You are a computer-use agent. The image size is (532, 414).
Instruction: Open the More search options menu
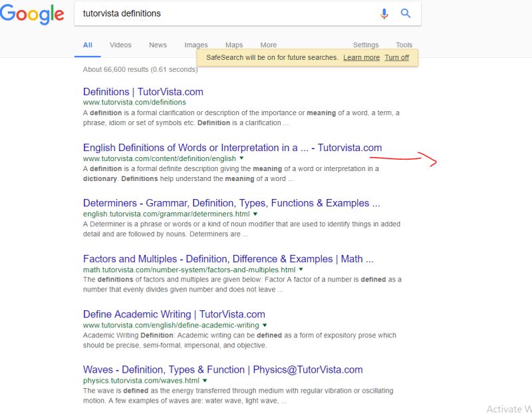pyautogui.click(x=268, y=45)
